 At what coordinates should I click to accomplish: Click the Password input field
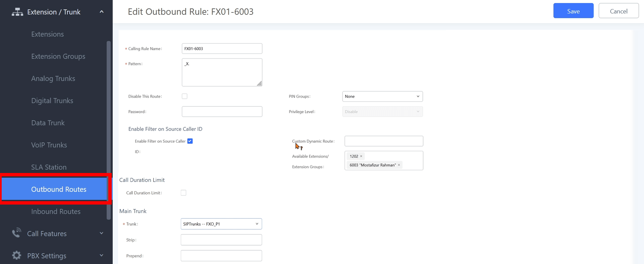[222, 112]
